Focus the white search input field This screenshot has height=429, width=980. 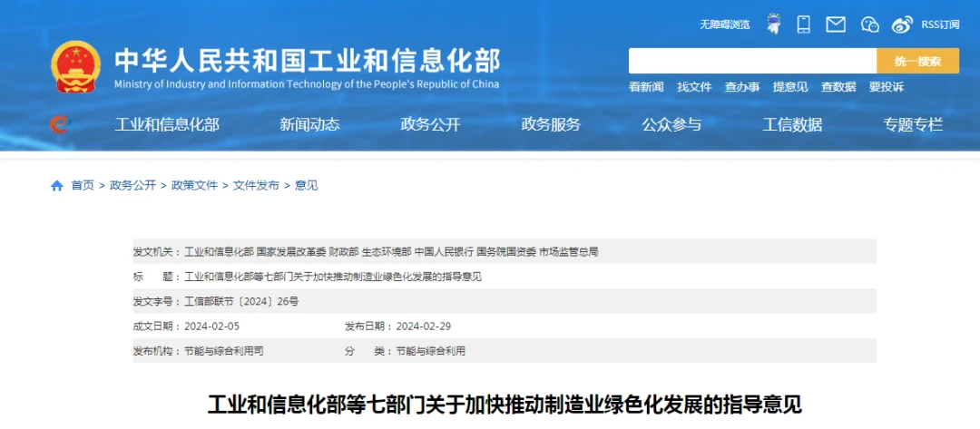pyautogui.click(x=752, y=61)
